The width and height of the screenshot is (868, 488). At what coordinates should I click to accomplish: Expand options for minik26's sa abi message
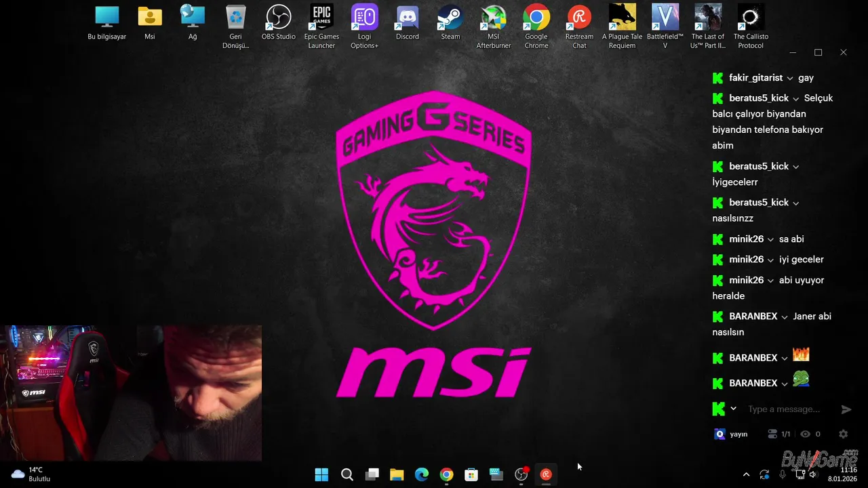click(770, 240)
